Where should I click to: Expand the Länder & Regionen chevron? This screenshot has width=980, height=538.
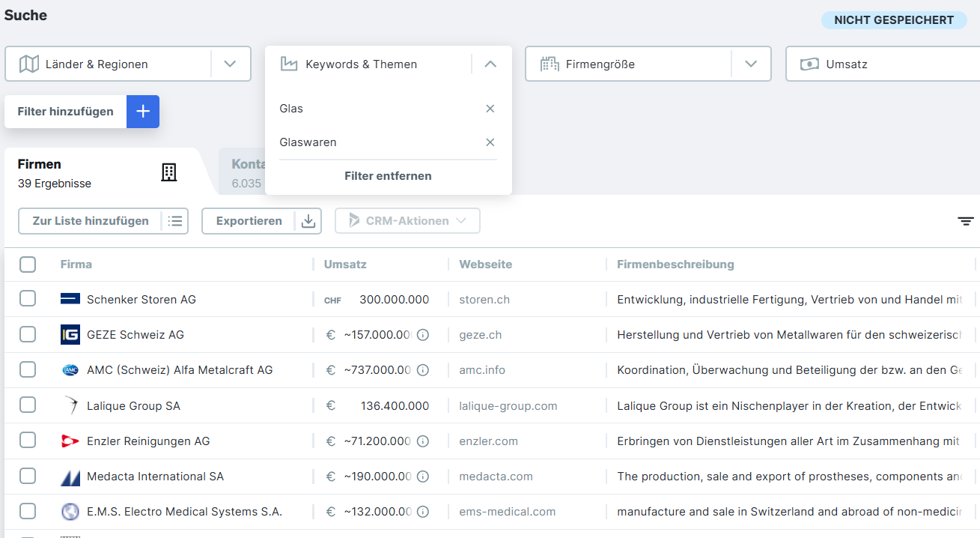231,64
